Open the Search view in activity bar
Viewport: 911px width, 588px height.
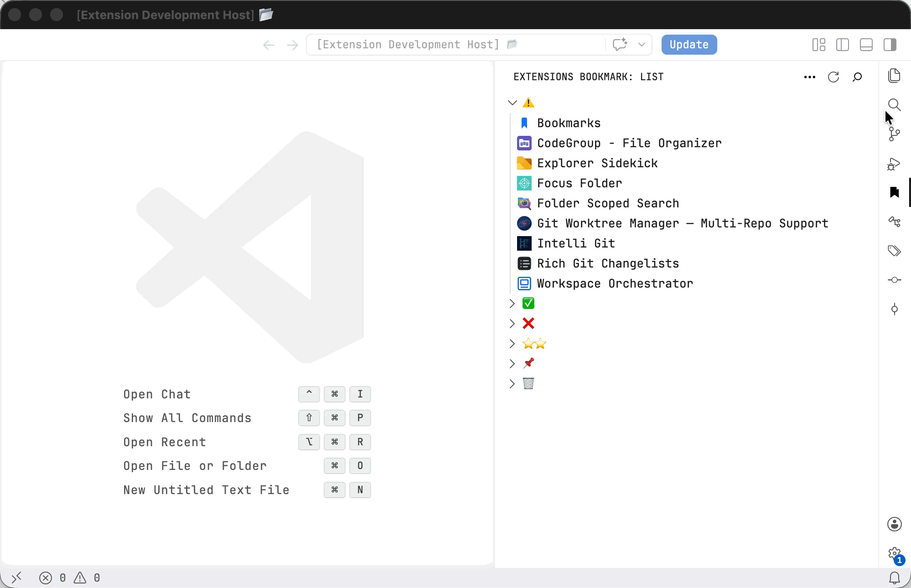(894, 105)
